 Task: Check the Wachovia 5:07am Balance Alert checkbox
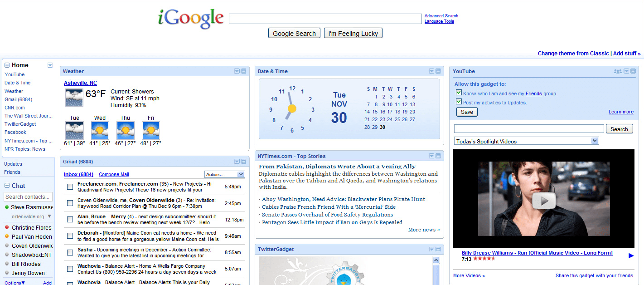click(70, 269)
